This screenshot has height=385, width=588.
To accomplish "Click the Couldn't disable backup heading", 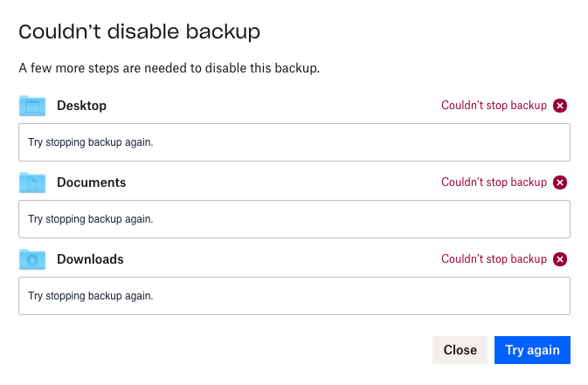I will tap(140, 32).
